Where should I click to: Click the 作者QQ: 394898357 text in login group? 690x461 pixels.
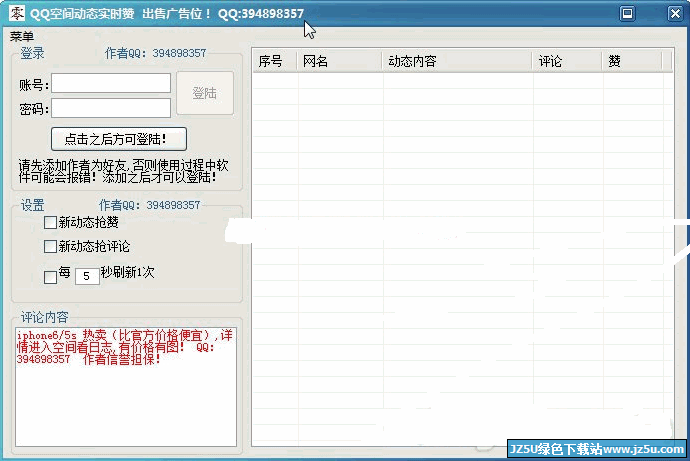[155, 53]
